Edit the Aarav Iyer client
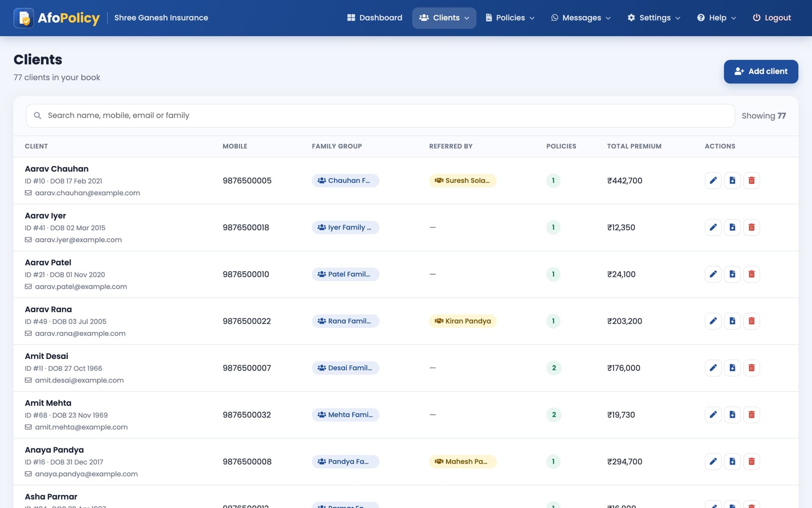812x508 pixels. click(713, 227)
